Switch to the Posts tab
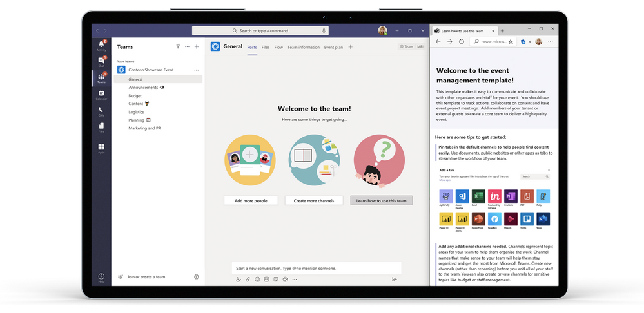 (252, 47)
